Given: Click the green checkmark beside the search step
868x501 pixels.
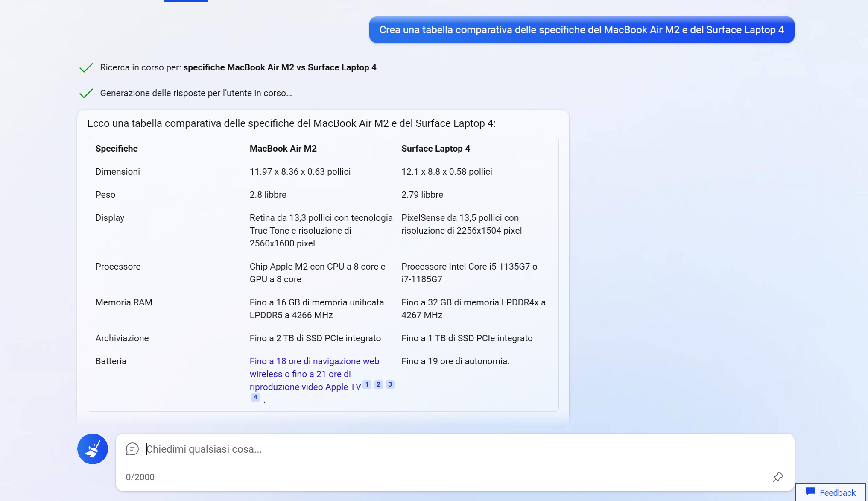Looking at the screenshot, I should [x=86, y=67].
